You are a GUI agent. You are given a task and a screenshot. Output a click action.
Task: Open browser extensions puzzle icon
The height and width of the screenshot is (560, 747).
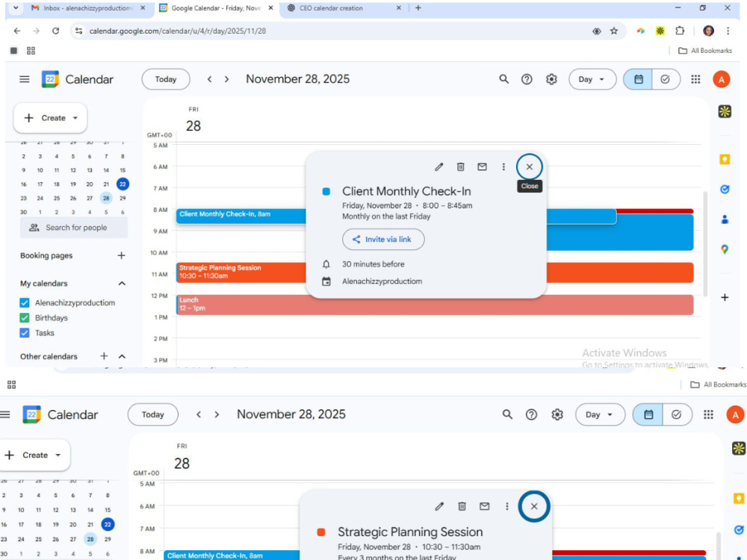click(680, 31)
